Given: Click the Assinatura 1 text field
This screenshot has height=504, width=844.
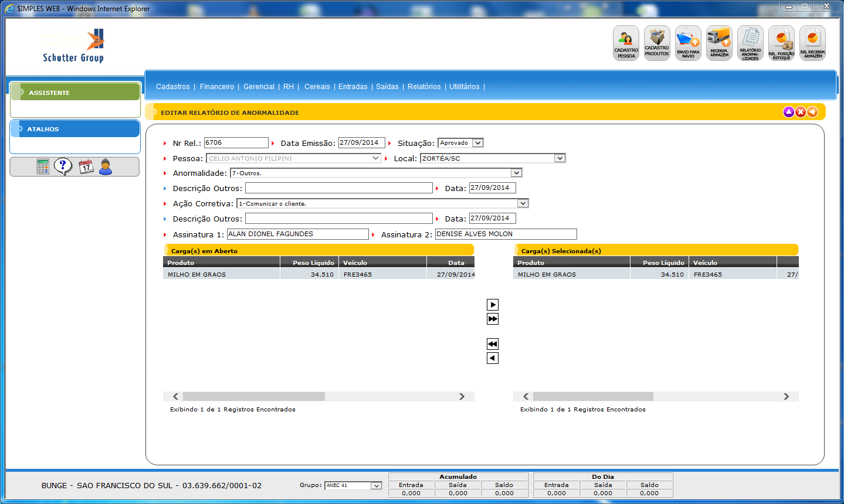Looking at the screenshot, I should pos(298,234).
